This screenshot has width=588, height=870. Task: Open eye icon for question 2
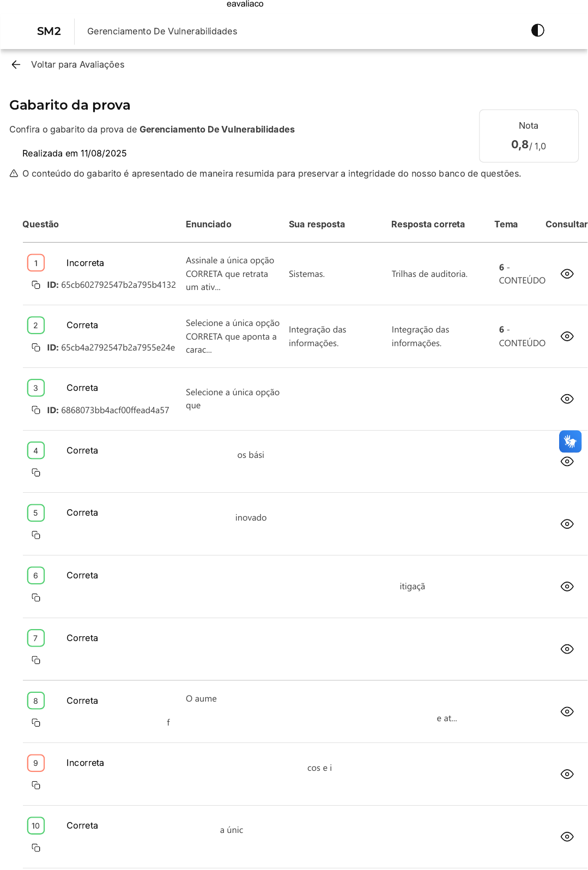coord(567,337)
